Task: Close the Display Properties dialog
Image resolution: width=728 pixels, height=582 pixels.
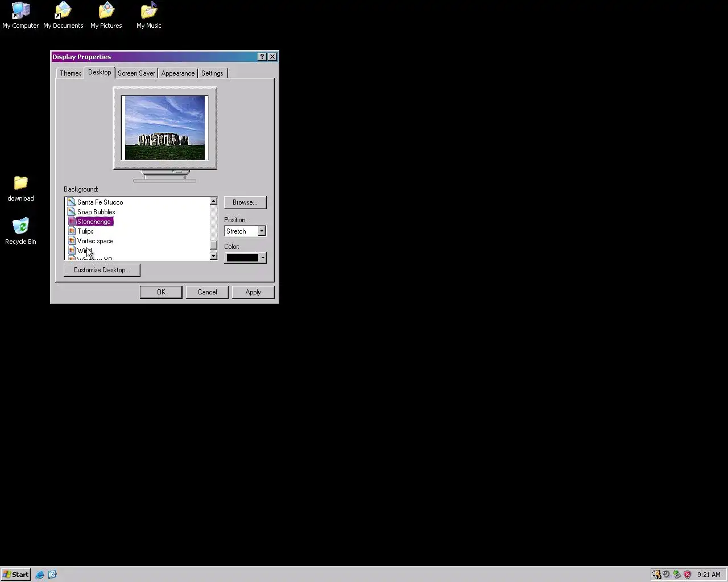Action: (272, 57)
